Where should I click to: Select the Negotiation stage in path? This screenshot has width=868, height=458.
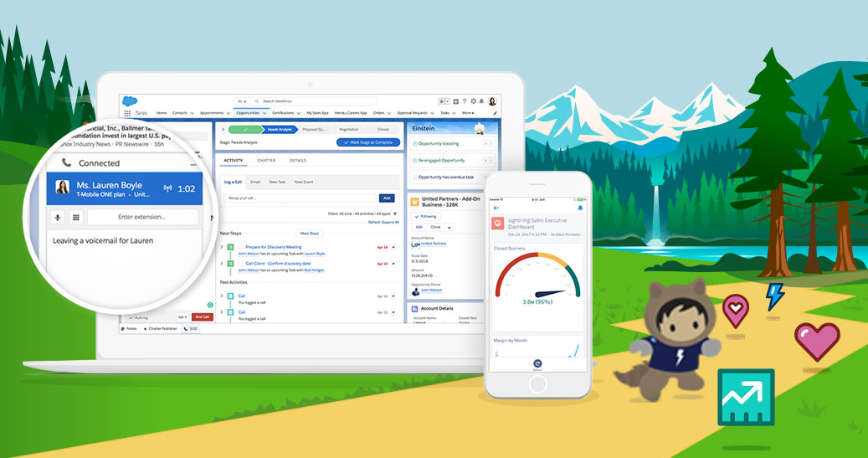349,129
